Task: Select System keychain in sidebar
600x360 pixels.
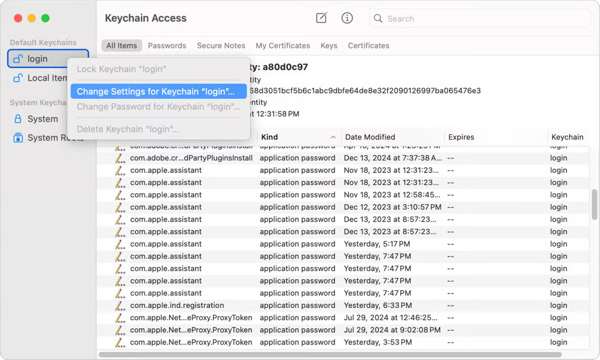Action: point(42,119)
